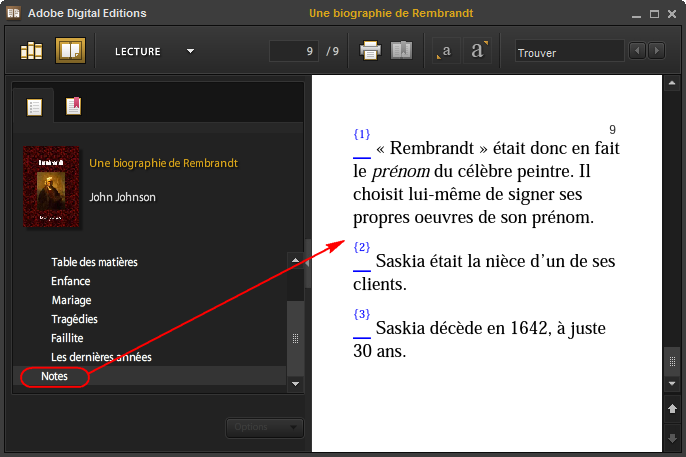686x457 pixels.
Task: Click the Trouver search field
Action: (569, 52)
